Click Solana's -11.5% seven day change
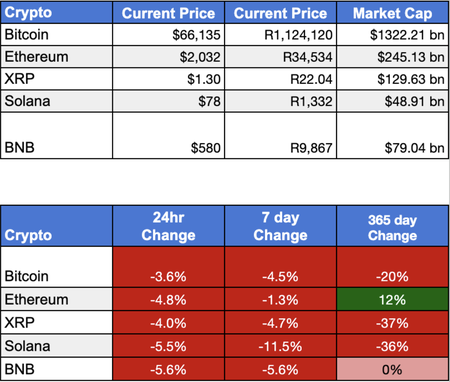The height and width of the screenshot is (382, 450). click(281, 346)
